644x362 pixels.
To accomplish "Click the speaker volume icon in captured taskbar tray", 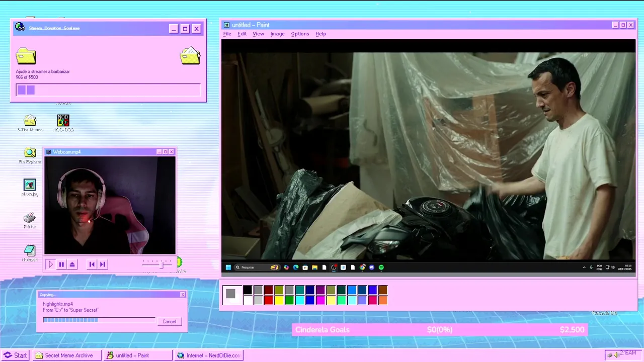I will point(613,267).
